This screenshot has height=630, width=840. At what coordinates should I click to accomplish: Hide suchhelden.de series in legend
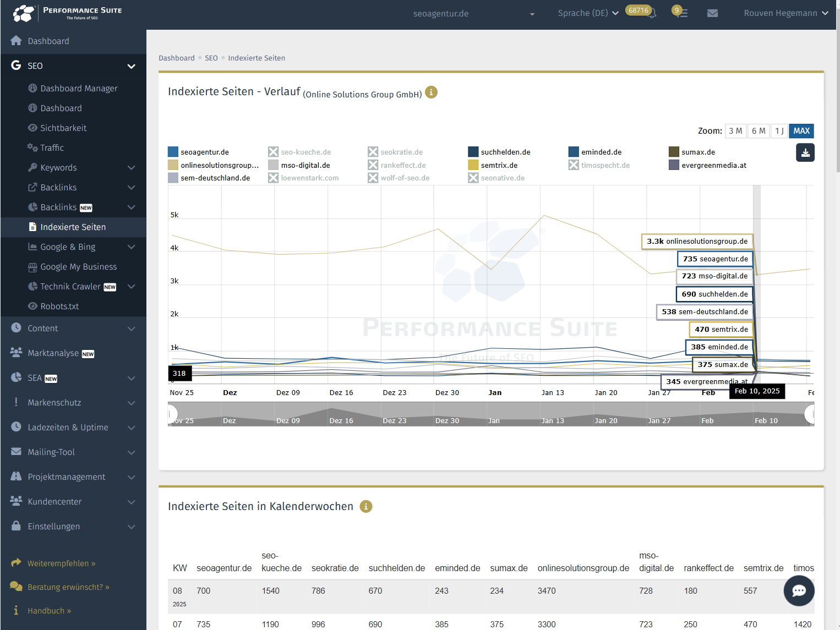pyautogui.click(x=499, y=152)
